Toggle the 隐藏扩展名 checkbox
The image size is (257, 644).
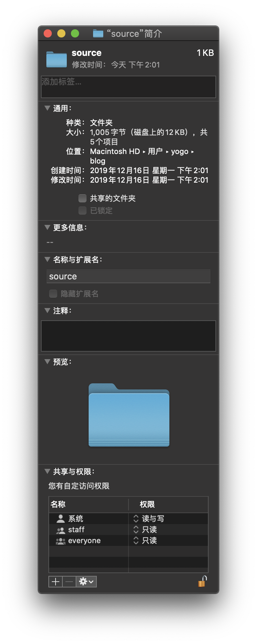(x=53, y=294)
